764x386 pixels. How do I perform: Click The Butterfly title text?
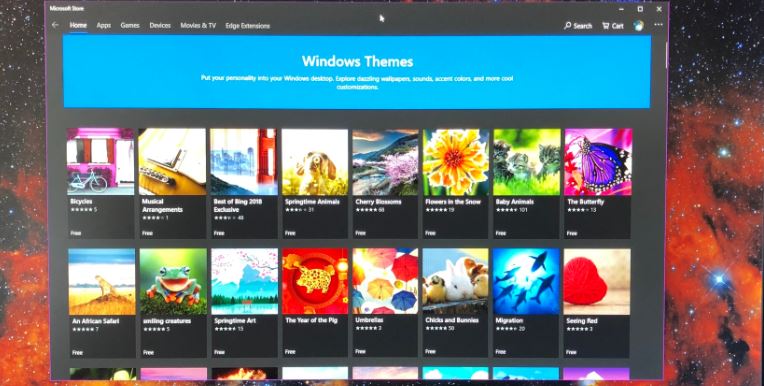[x=586, y=201]
